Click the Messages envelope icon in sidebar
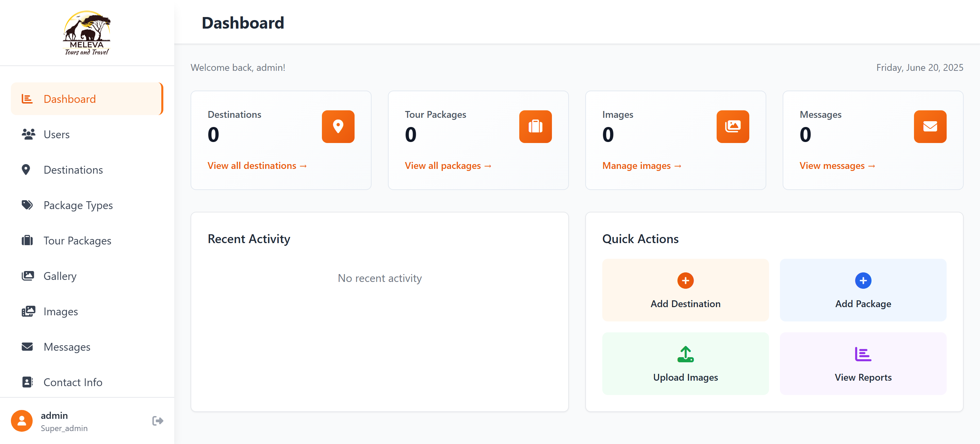This screenshot has height=444, width=980. 27,347
